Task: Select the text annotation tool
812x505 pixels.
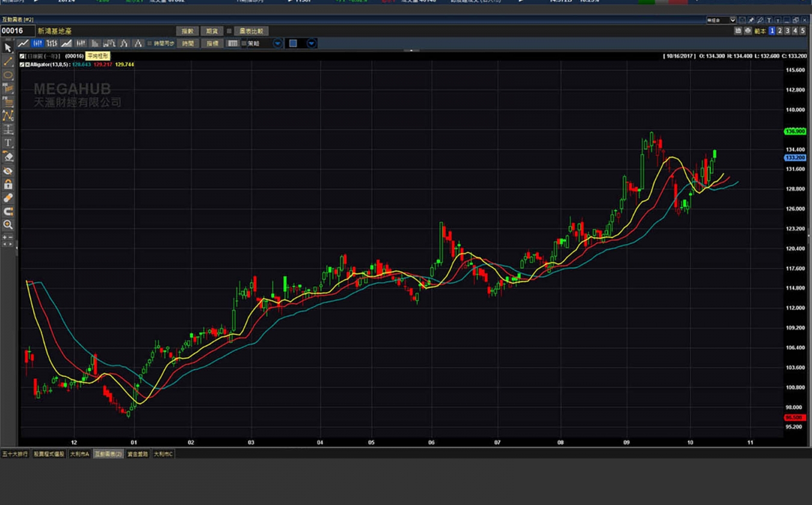Action: click(x=8, y=142)
